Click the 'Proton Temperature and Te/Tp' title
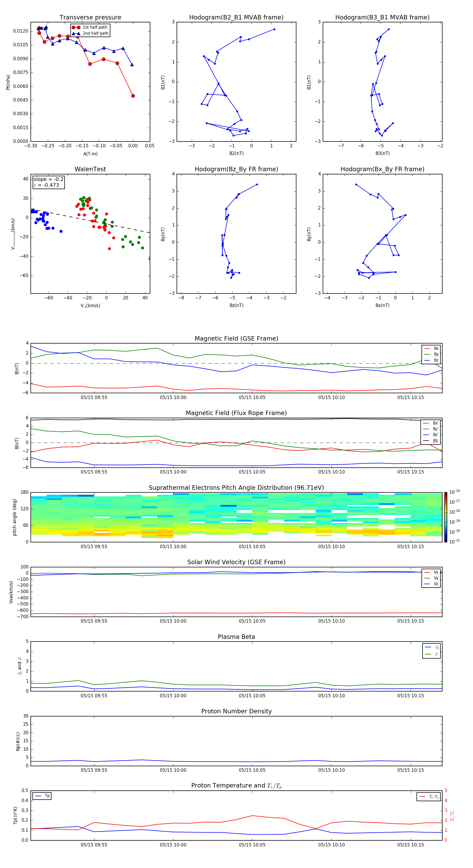This screenshot has width=473, height=868. coord(236,786)
